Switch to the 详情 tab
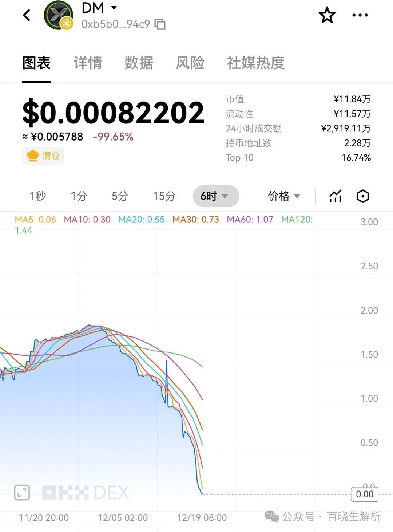Image resolution: width=393 pixels, height=532 pixels. coord(87,63)
